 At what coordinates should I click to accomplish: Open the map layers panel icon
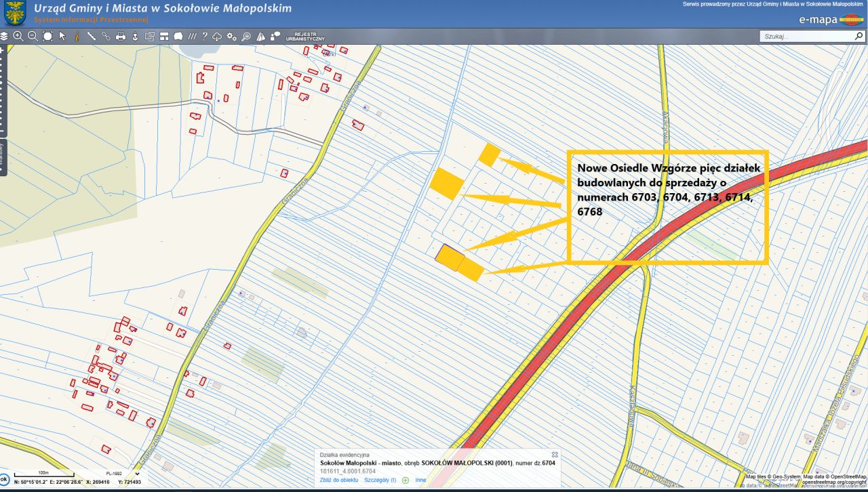tap(4, 36)
